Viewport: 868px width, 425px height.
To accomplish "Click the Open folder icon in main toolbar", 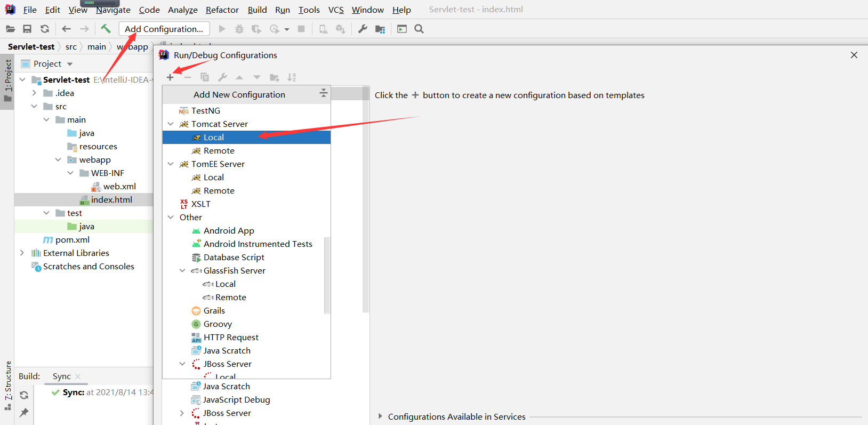I will tap(10, 29).
